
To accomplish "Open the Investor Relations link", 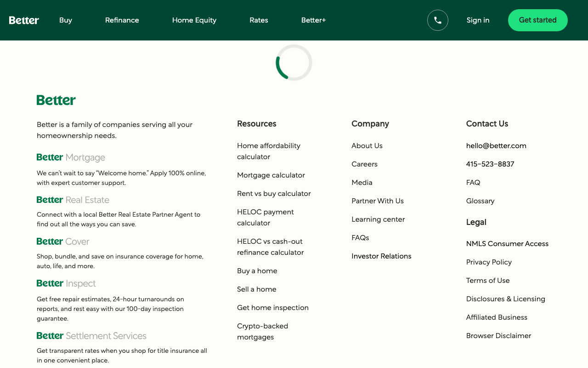I will coord(381,256).
